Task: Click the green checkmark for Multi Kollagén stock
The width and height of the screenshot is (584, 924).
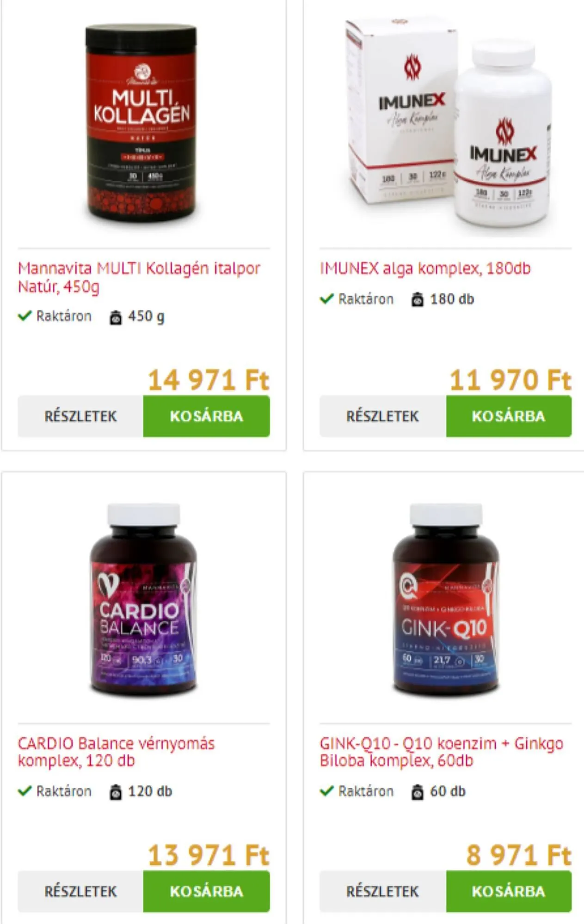Action: tap(25, 316)
